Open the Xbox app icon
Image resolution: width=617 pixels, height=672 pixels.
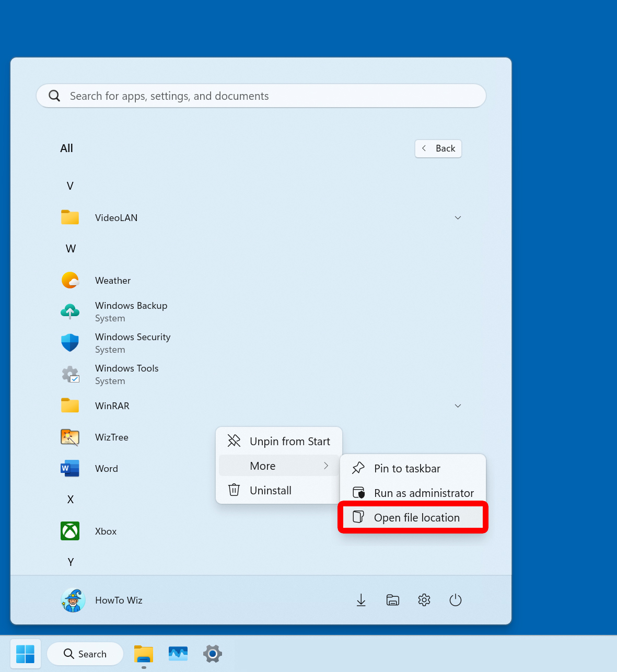tap(70, 531)
